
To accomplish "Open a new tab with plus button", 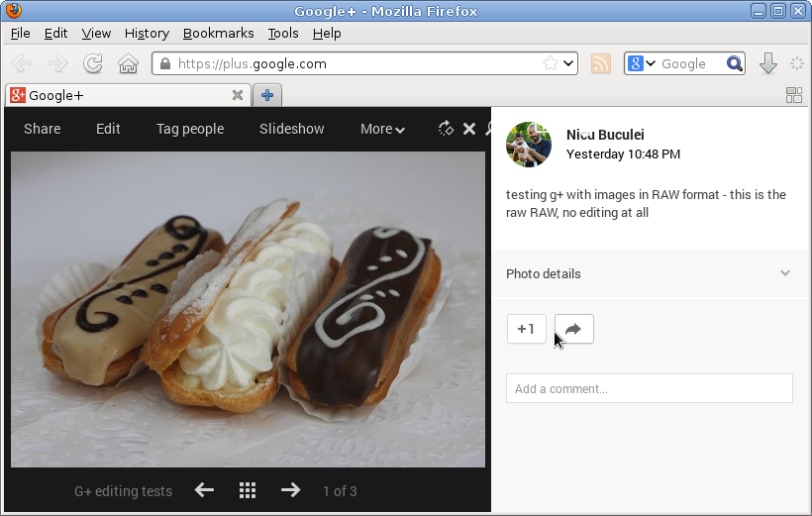I will [x=267, y=95].
